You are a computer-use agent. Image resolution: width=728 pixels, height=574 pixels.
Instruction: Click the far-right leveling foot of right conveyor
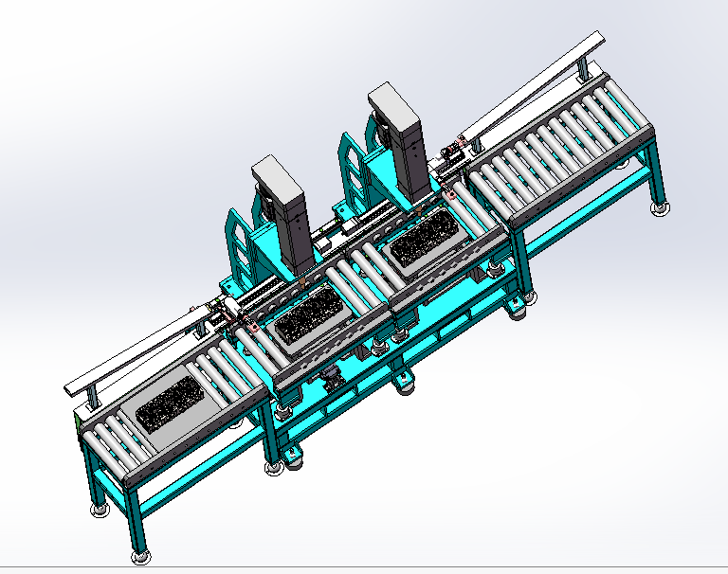point(658,206)
